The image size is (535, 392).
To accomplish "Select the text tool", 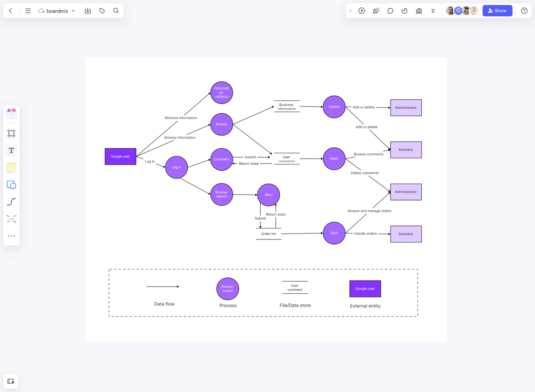I will tap(11, 150).
